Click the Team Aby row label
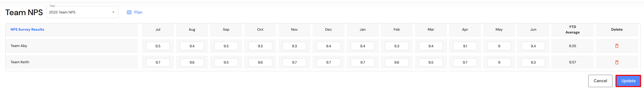Screen dimensions: 644x96 point(19,46)
